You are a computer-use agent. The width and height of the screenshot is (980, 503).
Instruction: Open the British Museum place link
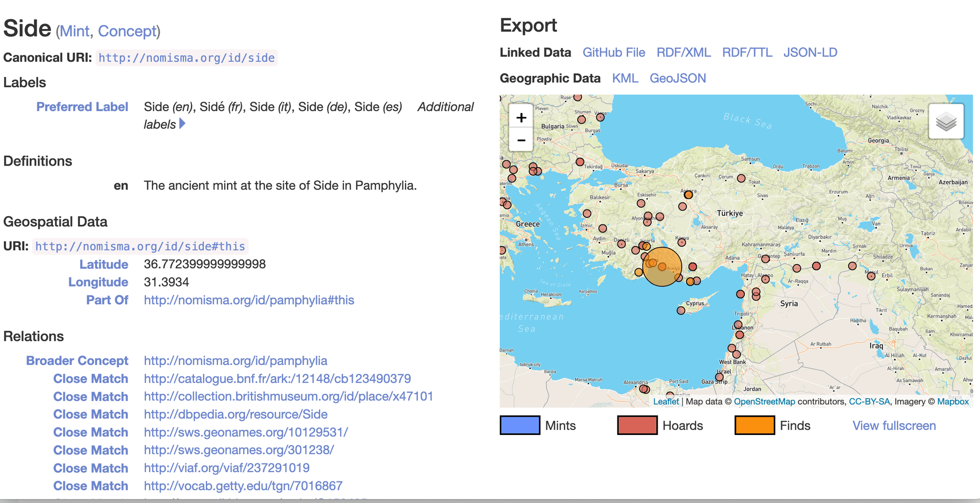(x=289, y=396)
